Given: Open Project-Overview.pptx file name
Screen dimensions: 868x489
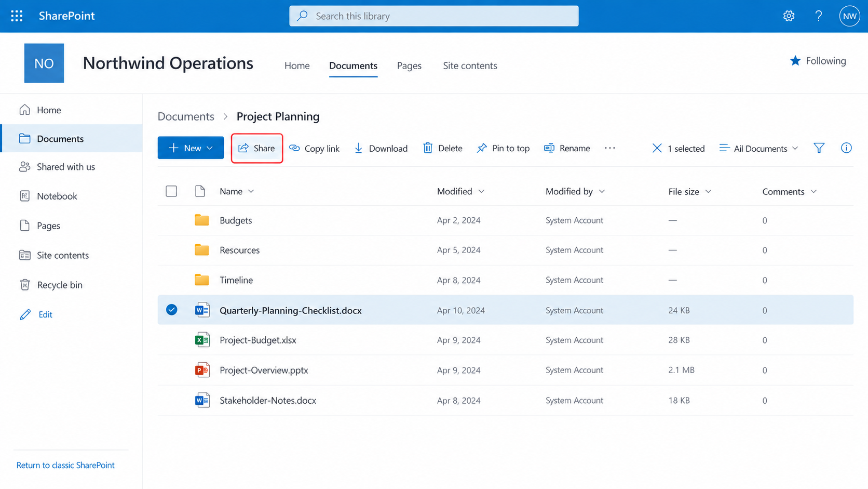Looking at the screenshot, I should coord(264,370).
